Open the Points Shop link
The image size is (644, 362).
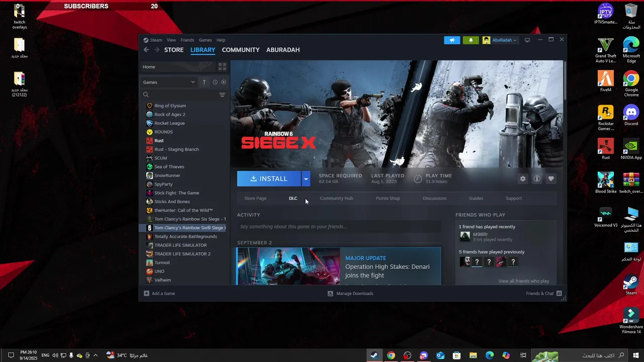[x=388, y=198]
